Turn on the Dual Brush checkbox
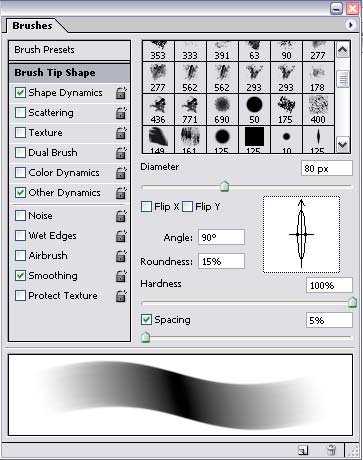 (20, 153)
